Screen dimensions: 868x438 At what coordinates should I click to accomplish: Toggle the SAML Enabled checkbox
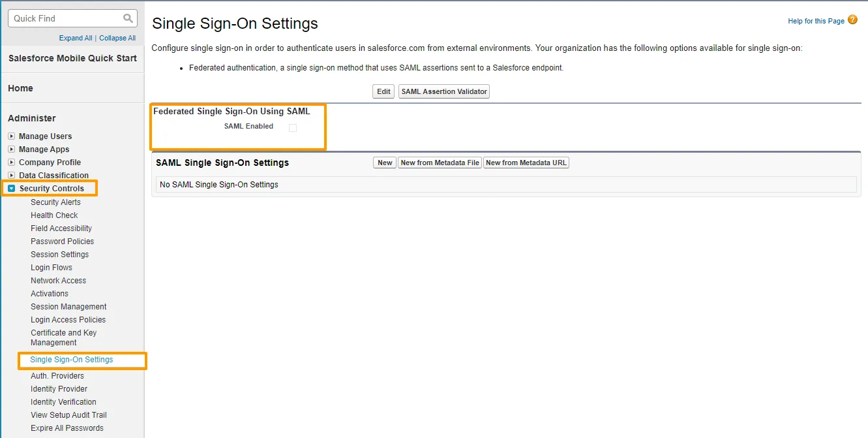[x=293, y=128]
